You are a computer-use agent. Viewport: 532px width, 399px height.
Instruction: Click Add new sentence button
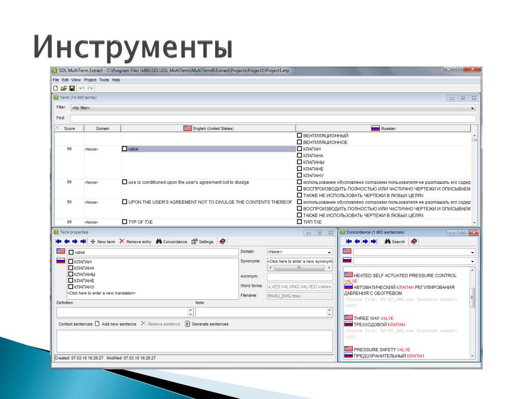click(x=115, y=324)
